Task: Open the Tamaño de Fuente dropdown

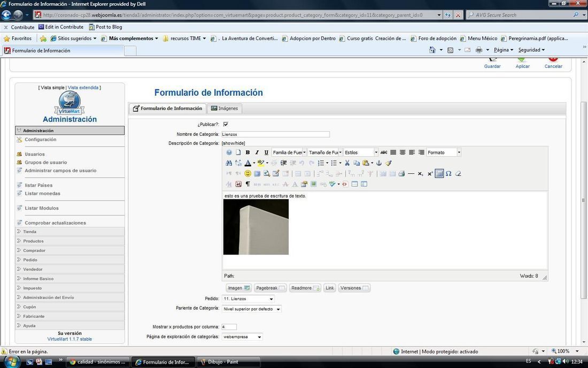Action: click(325, 152)
